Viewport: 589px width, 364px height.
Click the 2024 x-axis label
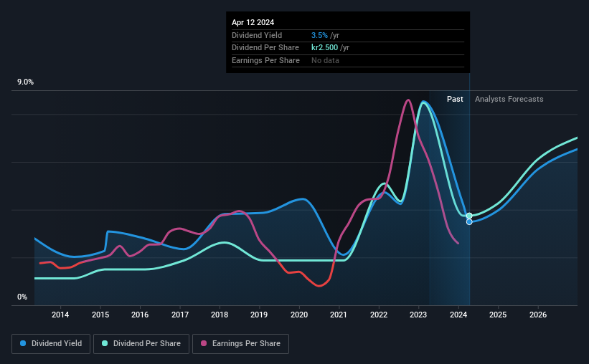[x=458, y=315]
